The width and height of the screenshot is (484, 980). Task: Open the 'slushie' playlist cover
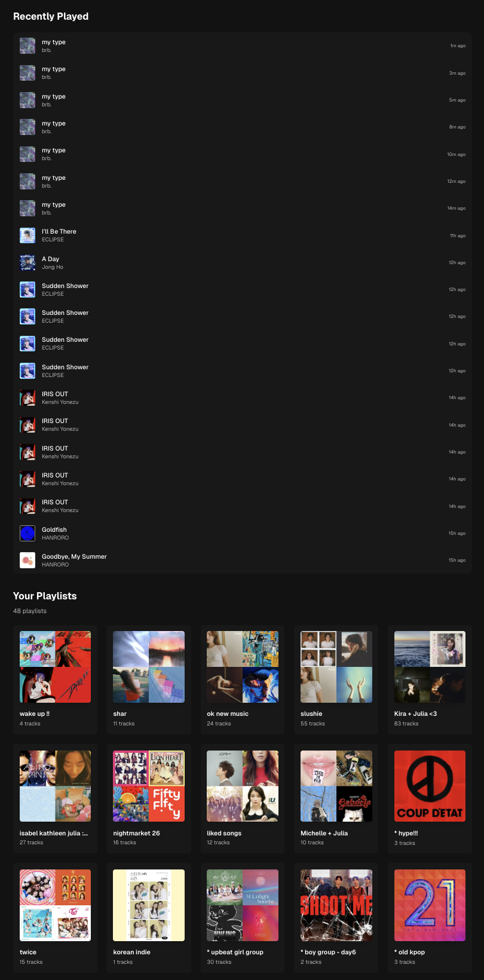pos(336,667)
